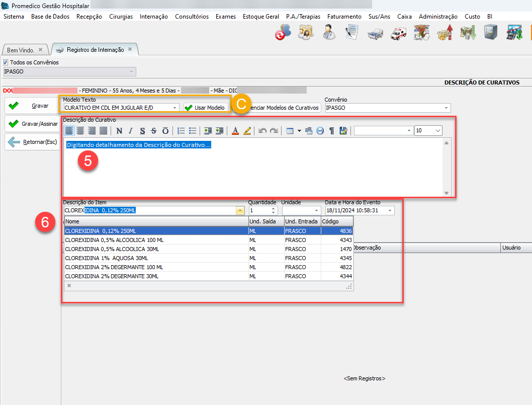Click the Usar Modelo button

pos(205,108)
